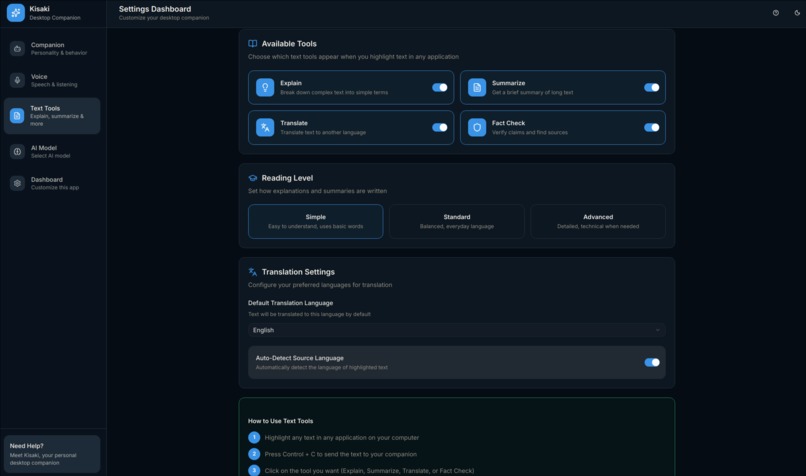Viewport: 806px width, 476px height.
Task: Select the Advanced reading level
Action: (x=598, y=222)
